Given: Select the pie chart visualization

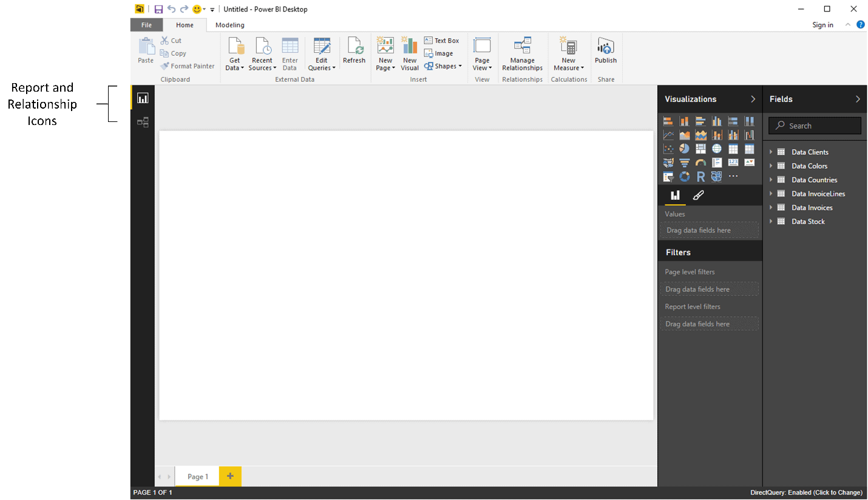Looking at the screenshot, I should tap(685, 149).
